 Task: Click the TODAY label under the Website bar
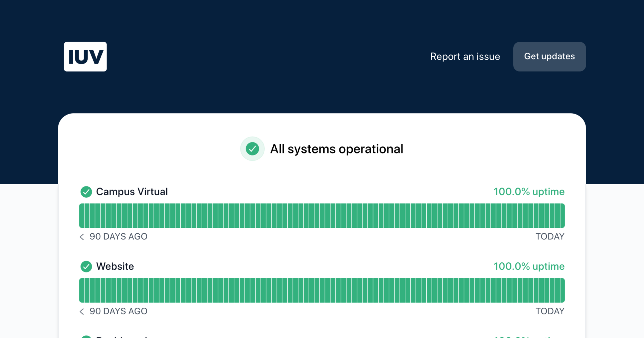click(550, 311)
